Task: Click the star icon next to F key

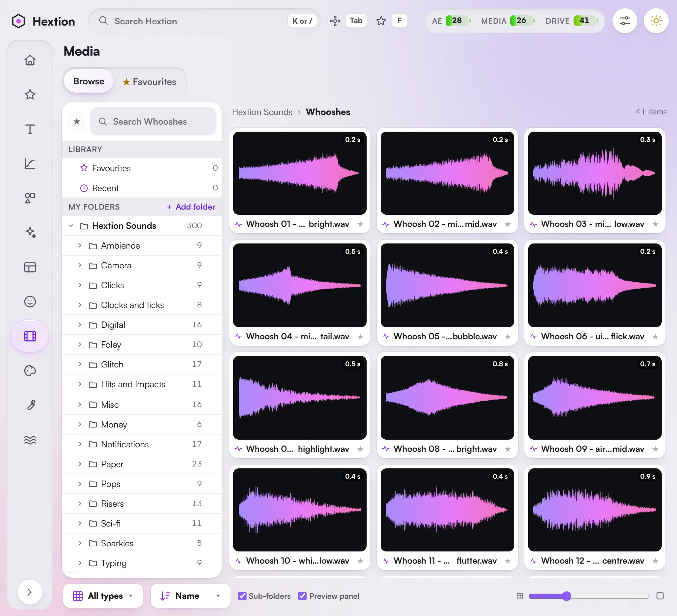Action: [x=381, y=21]
